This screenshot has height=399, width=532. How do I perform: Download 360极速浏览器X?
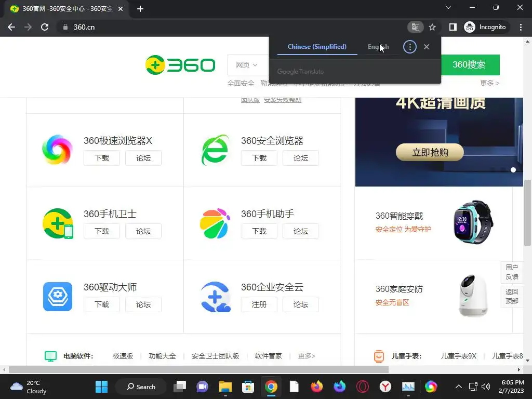pyautogui.click(x=102, y=158)
